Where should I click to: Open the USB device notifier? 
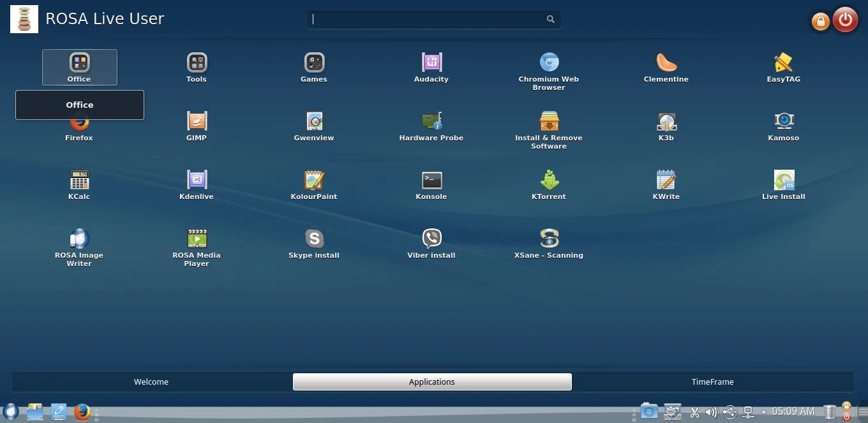pyautogui.click(x=731, y=412)
